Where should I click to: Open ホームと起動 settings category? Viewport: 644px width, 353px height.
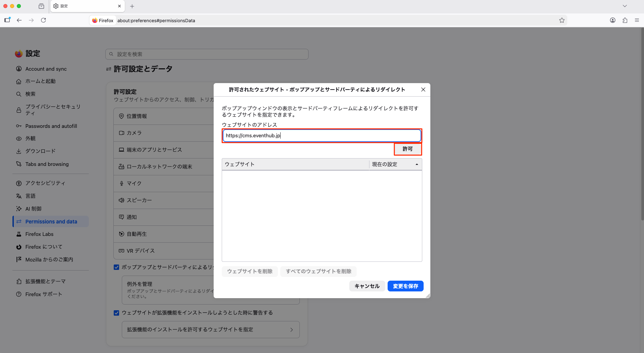tap(51, 81)
